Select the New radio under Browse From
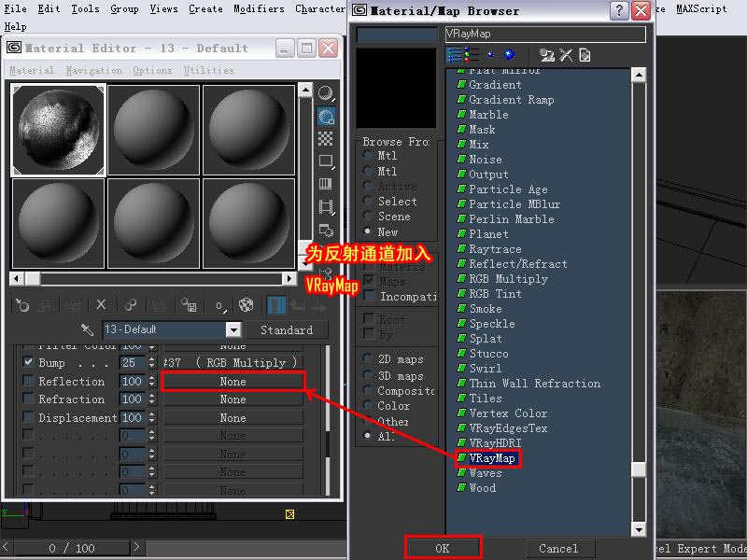 367,231
